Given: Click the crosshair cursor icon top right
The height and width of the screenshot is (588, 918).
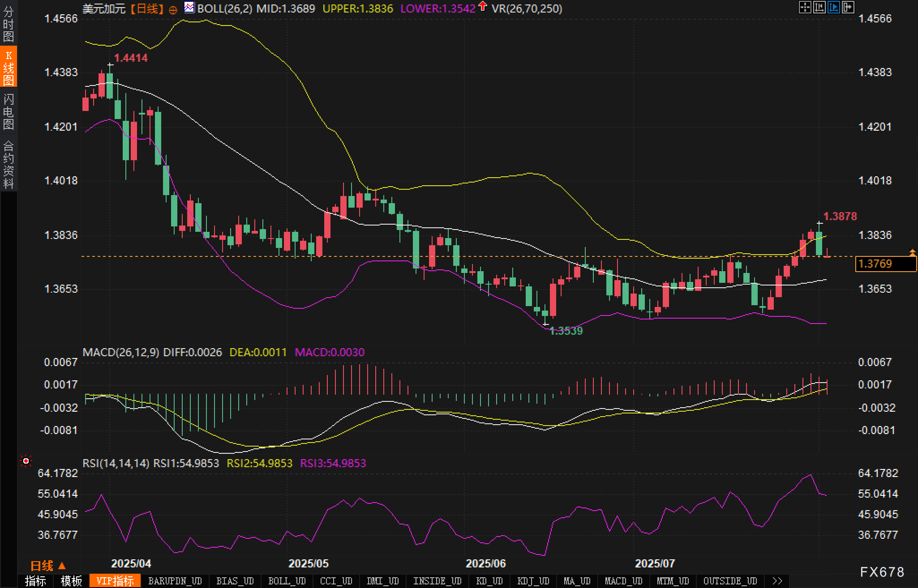Looking at the screenshot, I should pyautogui.click(x=805, y=7).
